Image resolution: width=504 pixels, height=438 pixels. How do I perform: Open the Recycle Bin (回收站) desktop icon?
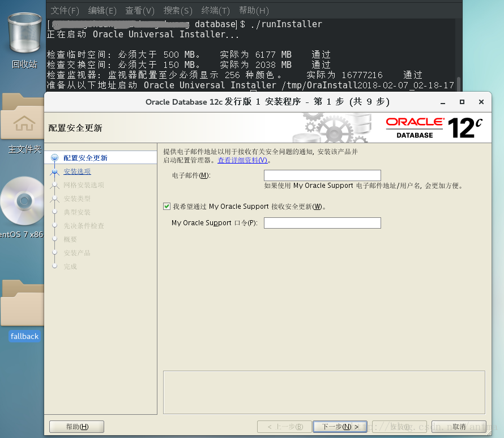coord(25,33)
